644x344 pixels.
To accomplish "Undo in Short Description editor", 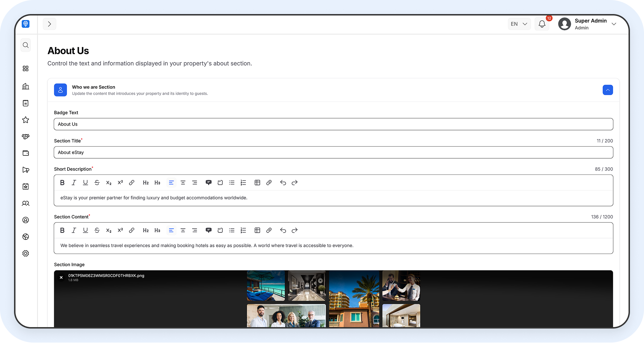I will (283, 183).
